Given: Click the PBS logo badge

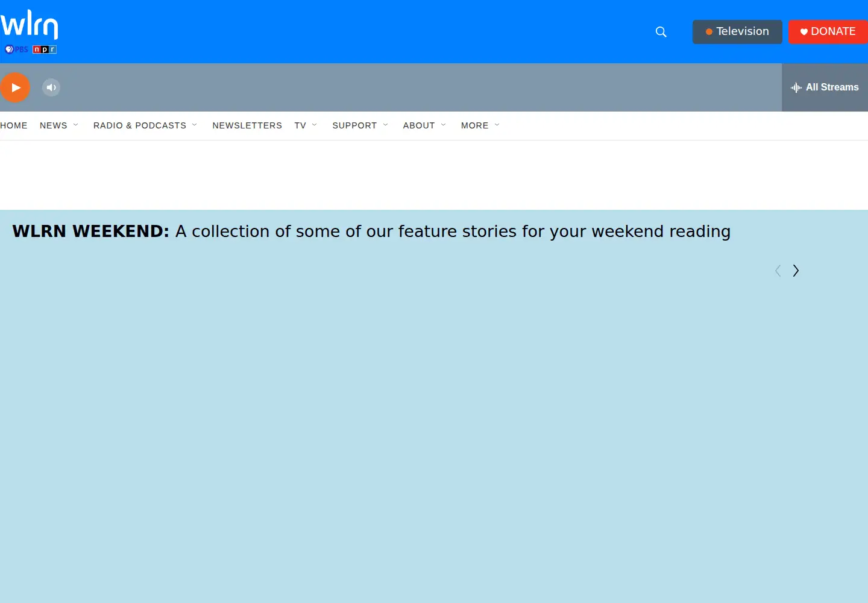Looking at the screenshot, I should click(x=16, y=49).
